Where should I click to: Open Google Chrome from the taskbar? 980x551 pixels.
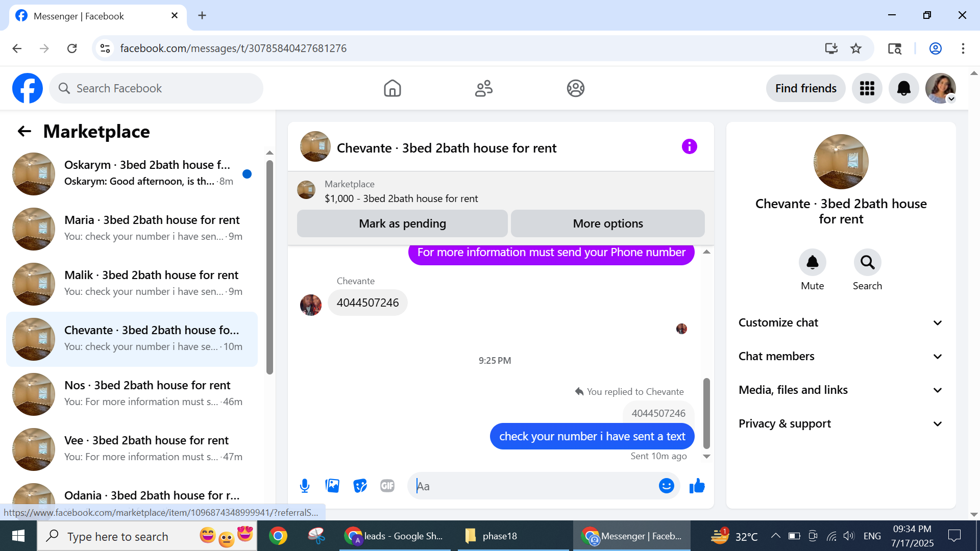tap(278, 536)
